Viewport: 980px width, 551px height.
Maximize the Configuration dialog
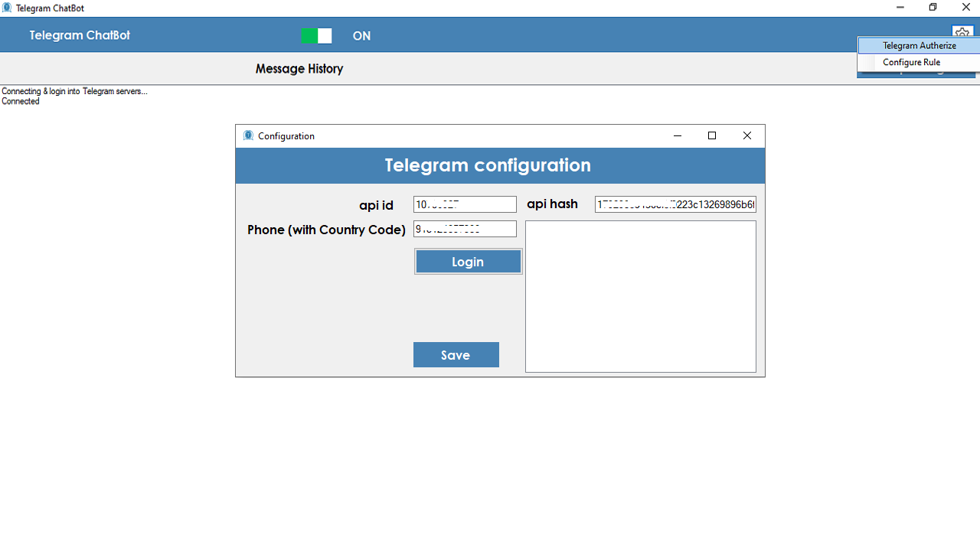712,135
